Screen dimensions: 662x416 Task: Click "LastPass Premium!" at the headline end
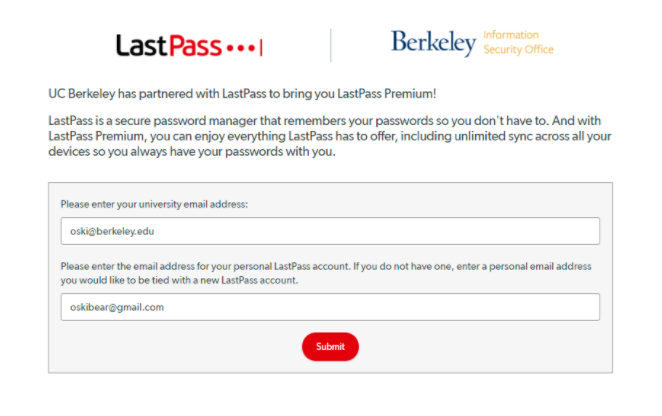[x=386, y=93]
